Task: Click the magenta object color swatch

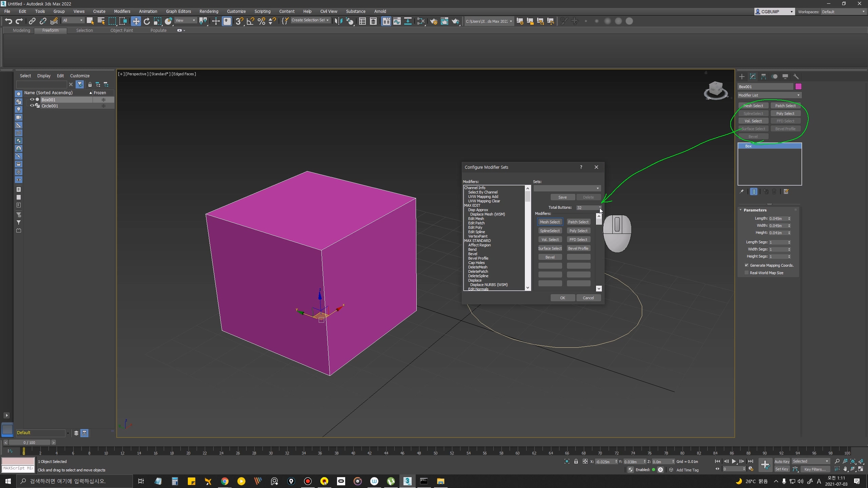Action: pyautogui.click(x=798, y=87)
